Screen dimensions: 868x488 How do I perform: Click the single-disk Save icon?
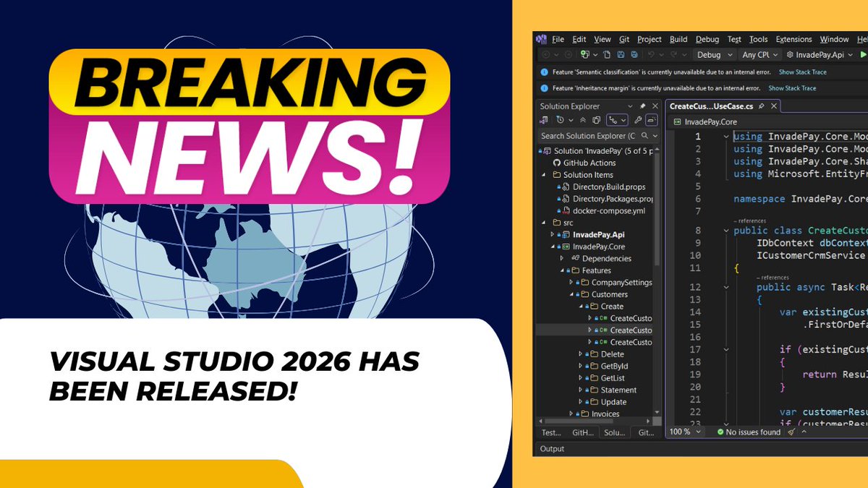(621, 54)
